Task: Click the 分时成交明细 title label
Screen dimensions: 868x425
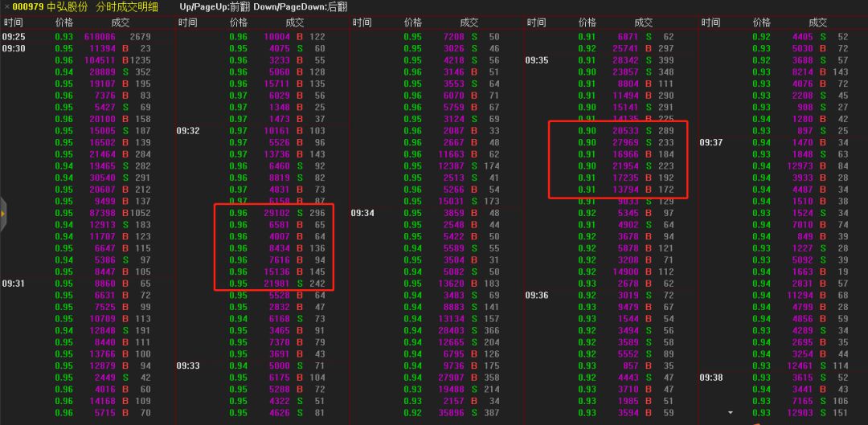Action: (x=126, y=8)
